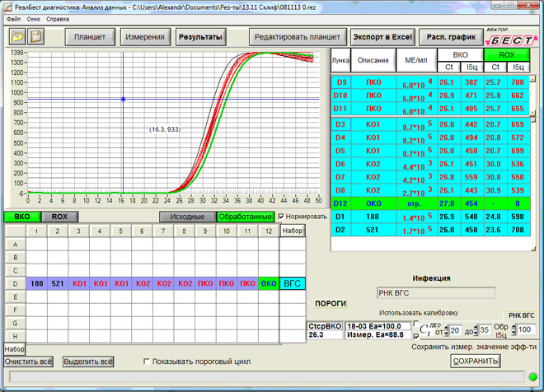
Task: Show Исходные raw data curves
Action: [x=187, y=217]
